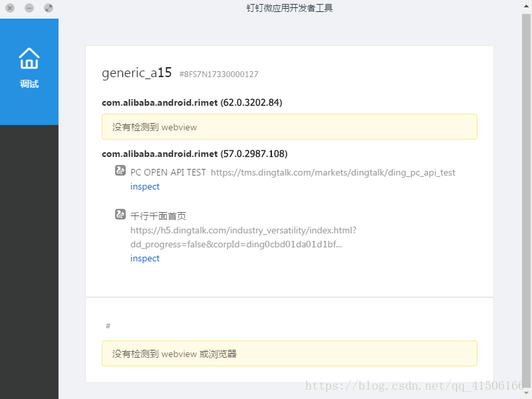Click the dd_progress=false&corpId URL line

(236, 244)
